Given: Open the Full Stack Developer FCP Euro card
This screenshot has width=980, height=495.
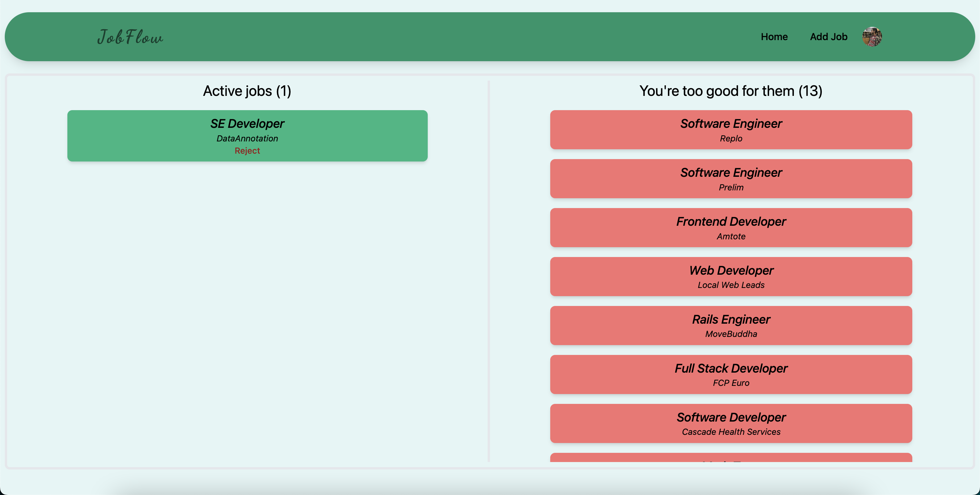Looking at the screenshot, I should click(x=731, y=375).
